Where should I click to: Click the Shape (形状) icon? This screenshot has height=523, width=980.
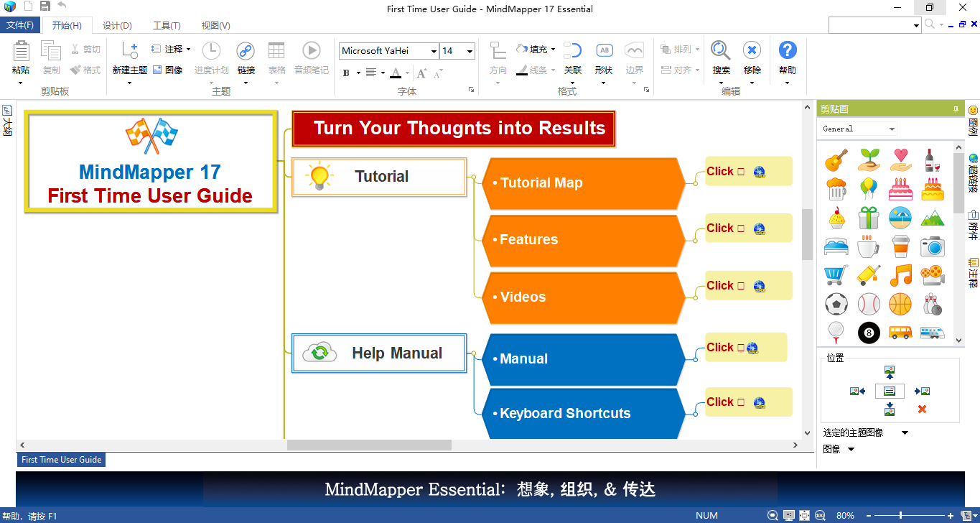pyautogui.click(x=605, y=50)
